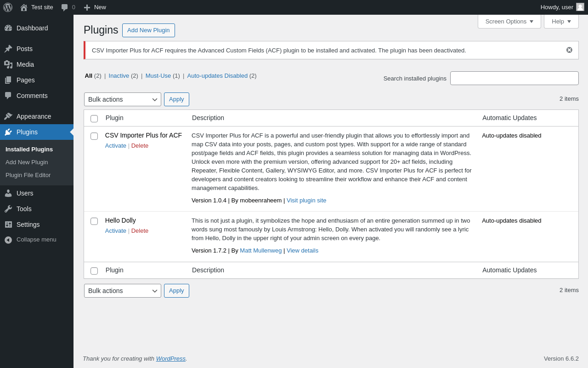Click Test site name in admin bar
Screen dimensions: 588x368
pyautogui.click(x=42, y=7)
